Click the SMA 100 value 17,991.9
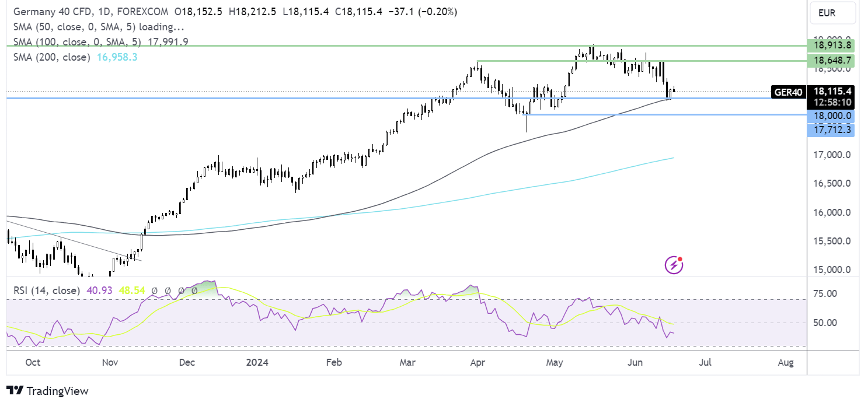Image resolution: width=868 pixels, height=406 pixels. 167,42
